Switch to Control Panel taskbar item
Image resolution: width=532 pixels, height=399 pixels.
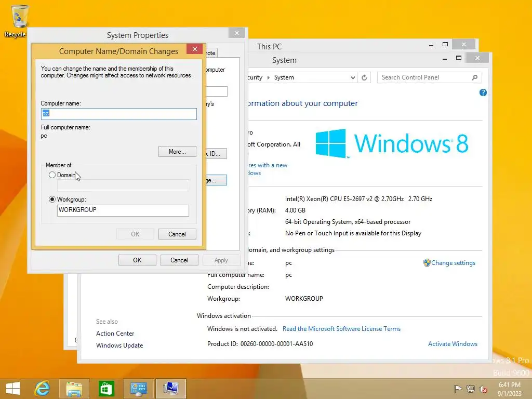[x=138, y=389]
